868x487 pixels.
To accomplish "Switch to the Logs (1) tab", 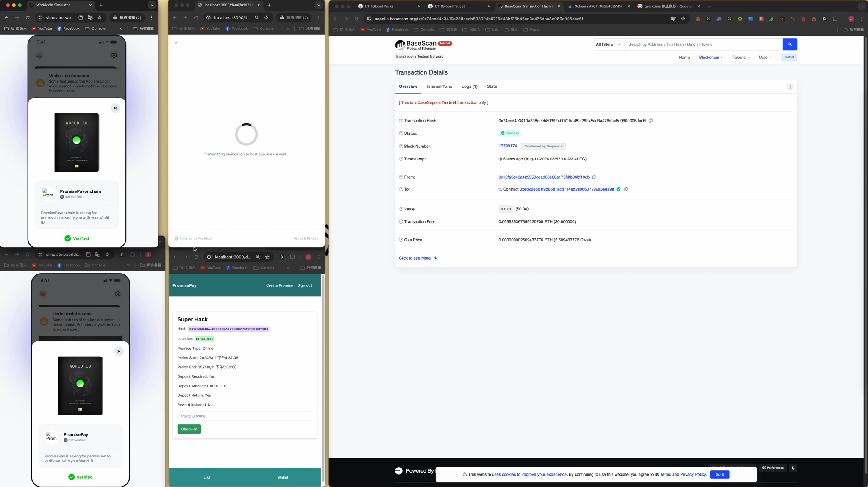I will 469,86.
